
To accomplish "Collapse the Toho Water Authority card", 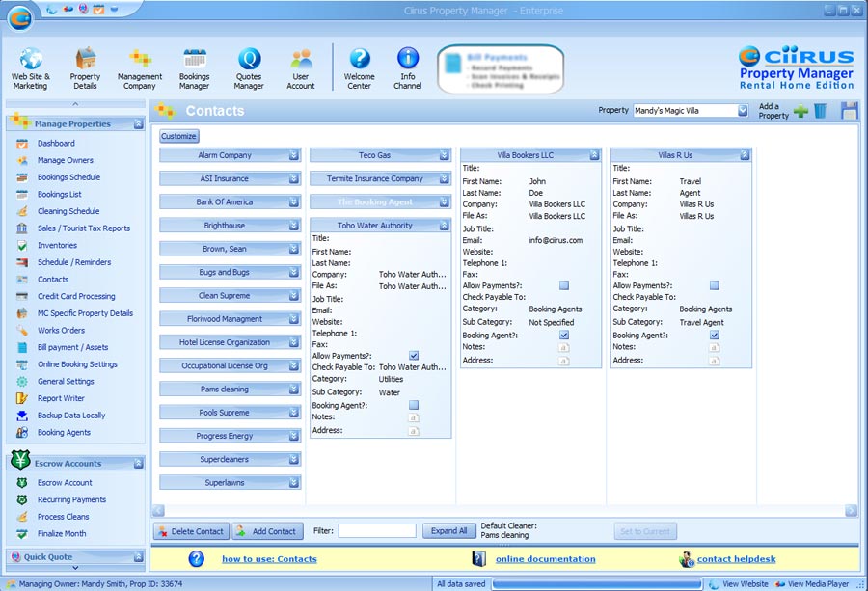I will pos(444,226).
